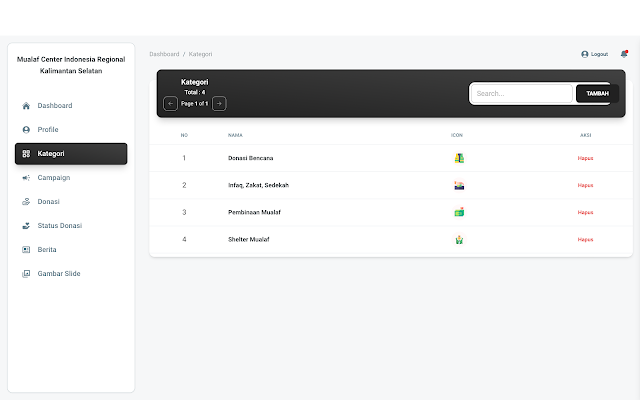
Task: Click Hapus for Infaq, Zakat, Sedekah
Action: 585,185
